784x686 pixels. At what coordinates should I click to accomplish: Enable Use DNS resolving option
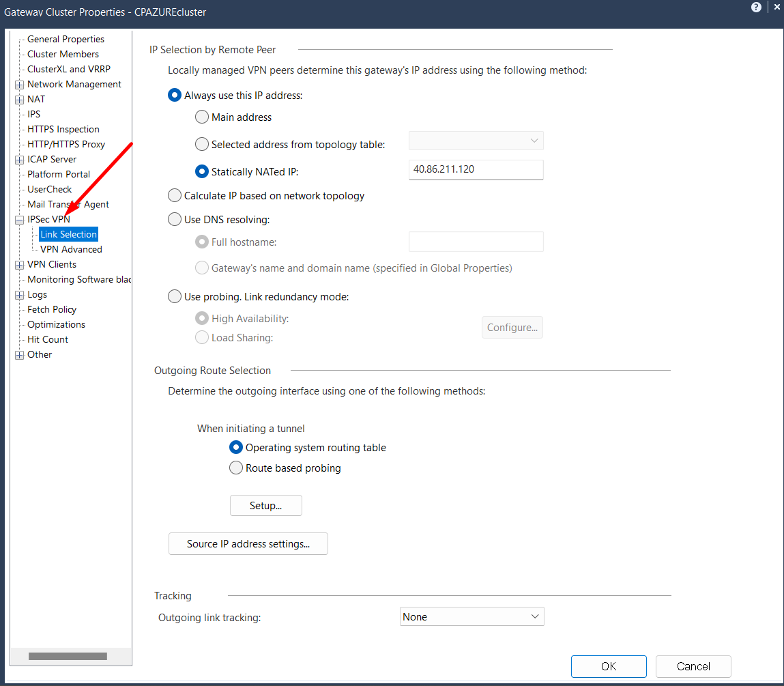pos(175,219)
